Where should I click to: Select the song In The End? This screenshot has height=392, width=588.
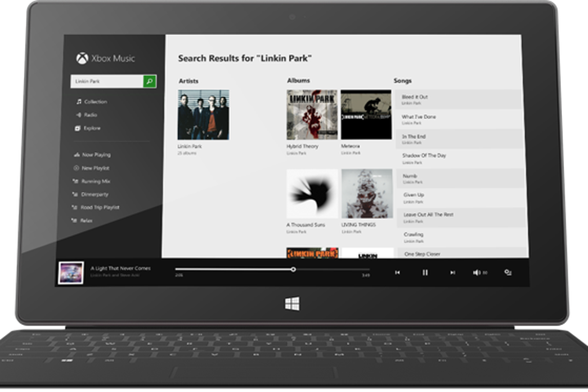pyautogui.click(x=460, y=139)
